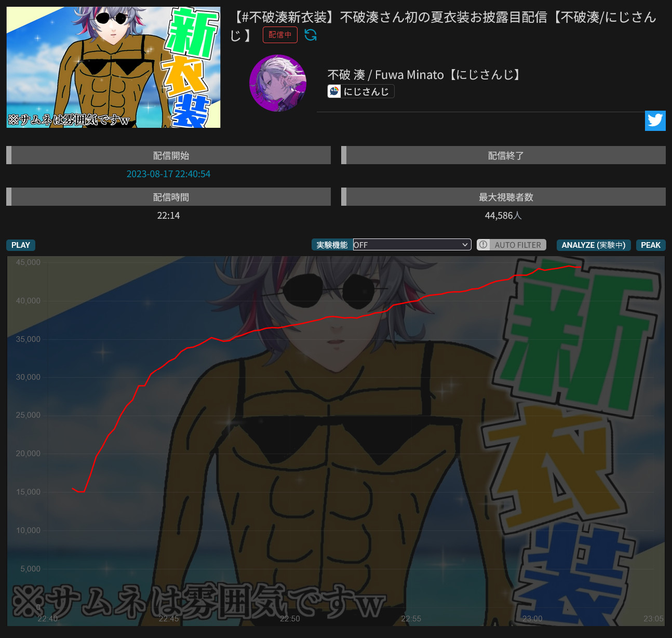Click the stream title text
Image resolution: width=672 pixels, height=638 pixels.
(x=443, y=25)
